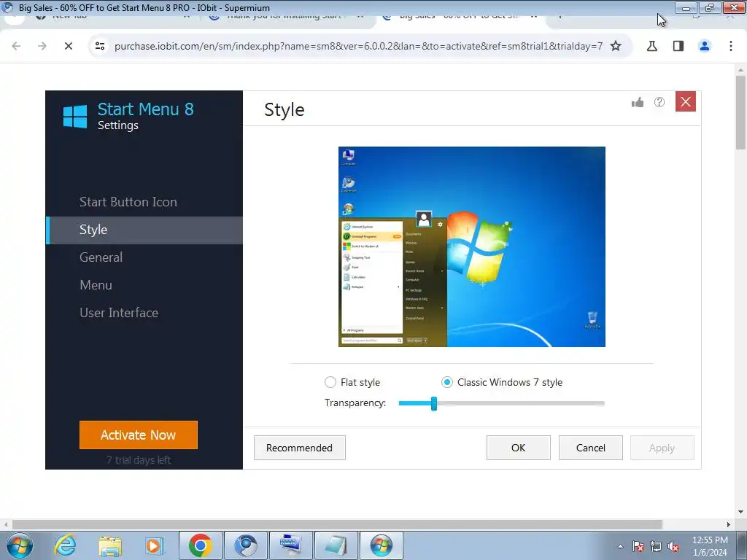The width and height of the screenshot is (747, 560).
Task: Open the Start Menu 8 taskbar icon
Action: pos(382,545)
